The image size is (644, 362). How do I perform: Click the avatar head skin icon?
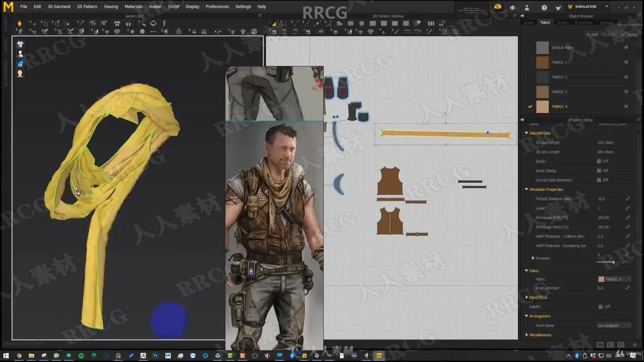[x=20, y=73]
